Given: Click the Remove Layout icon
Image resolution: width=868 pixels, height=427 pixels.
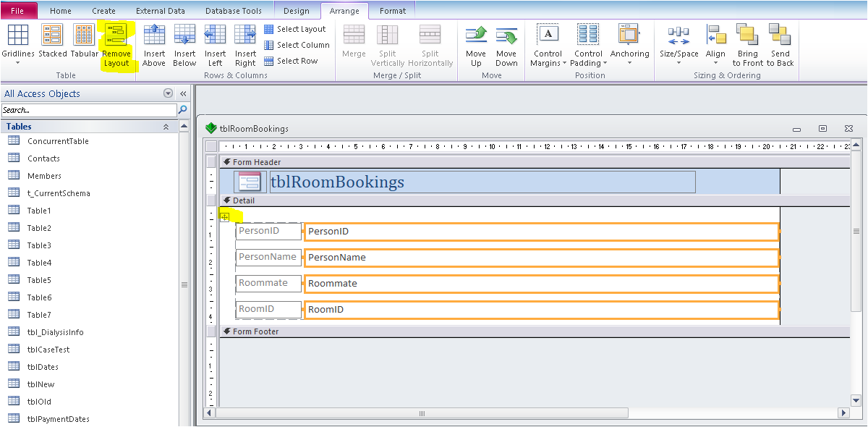Looking at the screenshot, I should click(116, 36).
